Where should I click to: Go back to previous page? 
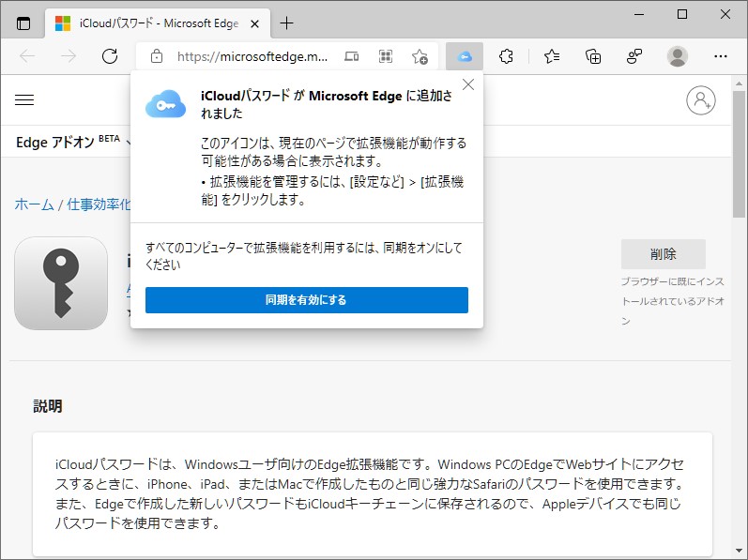pos(27,56)
